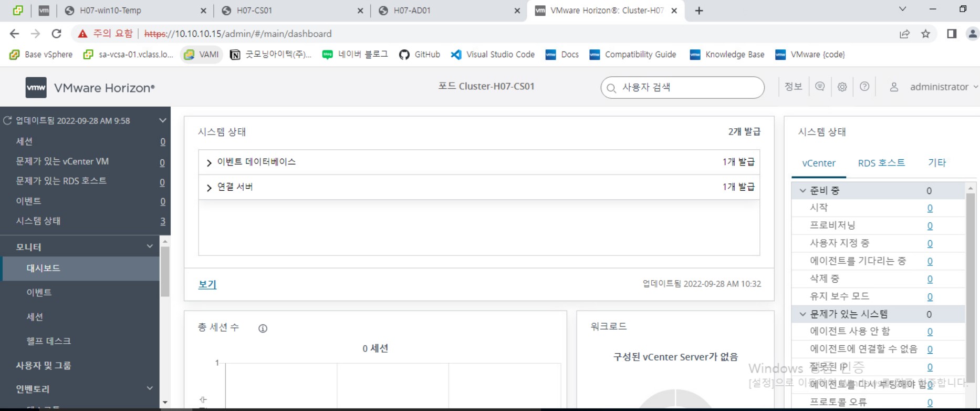Click the sidebar scrollbar thumb

click(x=165, y=271)
